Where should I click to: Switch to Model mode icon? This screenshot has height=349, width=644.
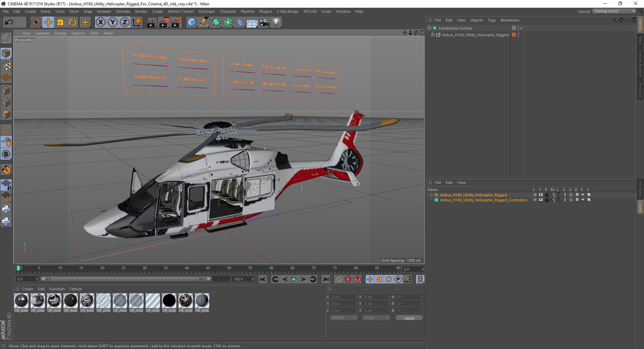coord(6,54)
